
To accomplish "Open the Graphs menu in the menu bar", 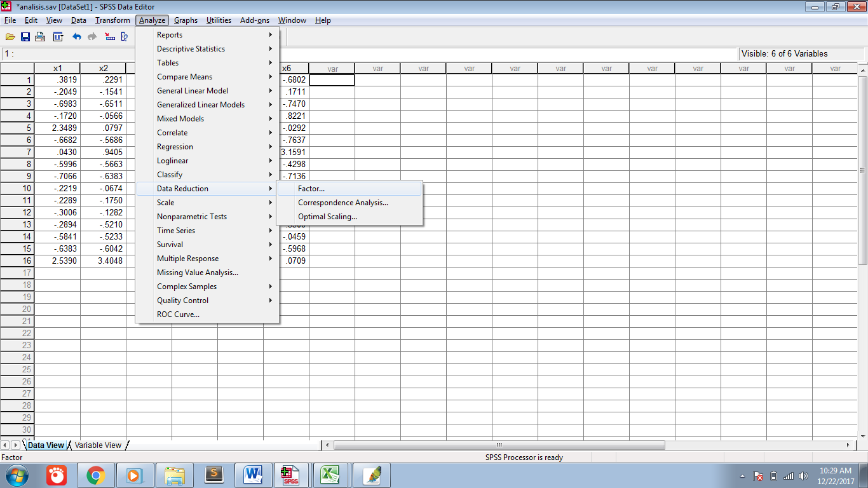I will point(186,20).
